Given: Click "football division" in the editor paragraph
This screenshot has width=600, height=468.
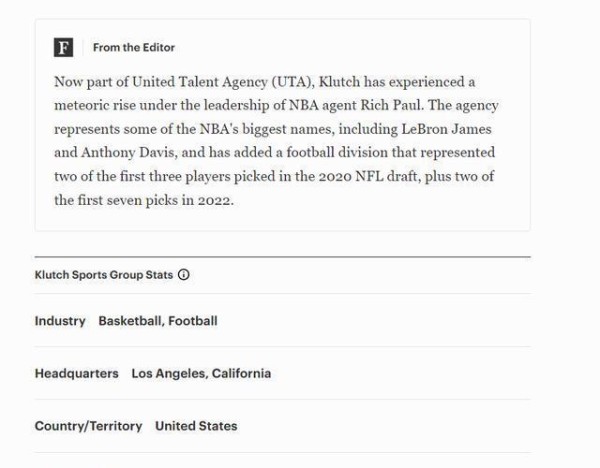Looking at the screenshot, I should tap(316, 153).
